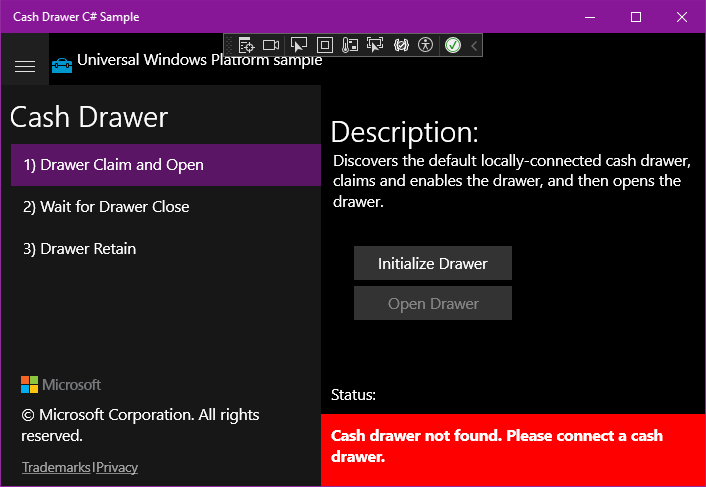Click the Microsoft logo
The image size is (706, 487).
[61, 385]
